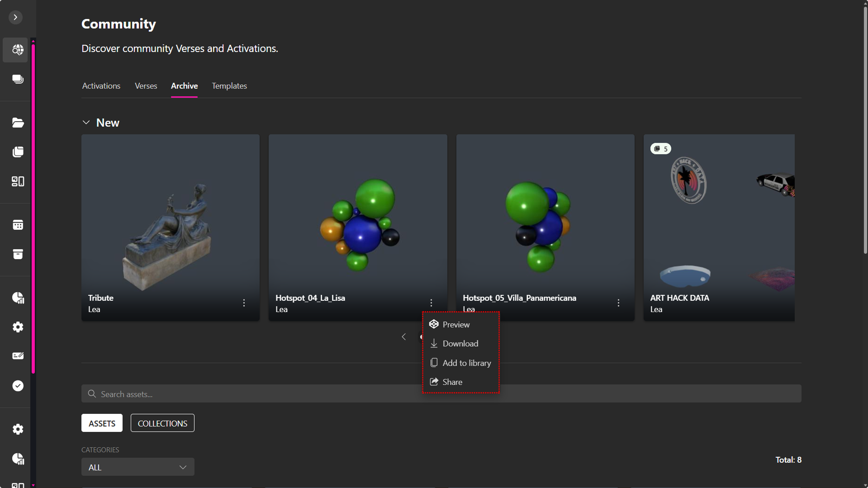This screenshot has width=868, height=488.
Task: Open the folder icon in the sidebar
Action: pos(18,123)
